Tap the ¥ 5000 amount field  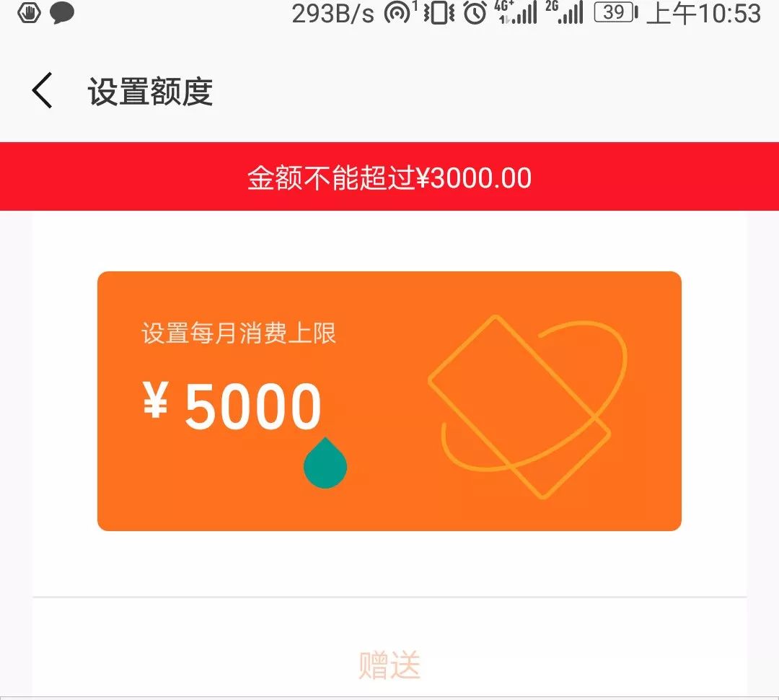pyautogui.click(x=232, y=405)
